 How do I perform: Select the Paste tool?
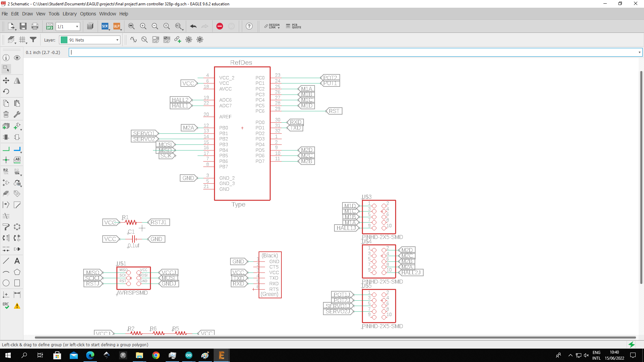click(17, 103)
